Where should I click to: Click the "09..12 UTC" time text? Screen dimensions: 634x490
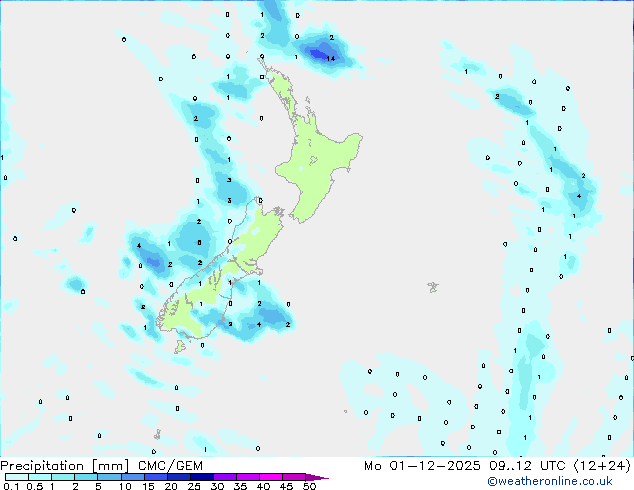pos(527,466)
